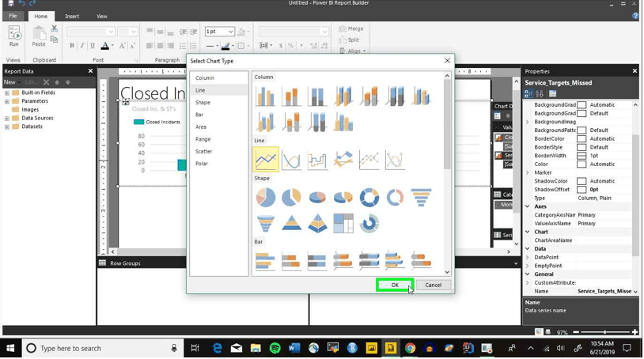Viewport: 644px width, 359px height.
Task: Choose the Tree Map chart icon
Action: click(x=343, y=223)
